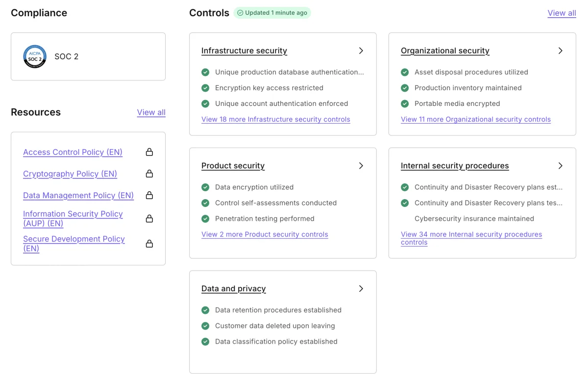
Task: View 18 more Infrastructure security controls
Action: (276, 119)
